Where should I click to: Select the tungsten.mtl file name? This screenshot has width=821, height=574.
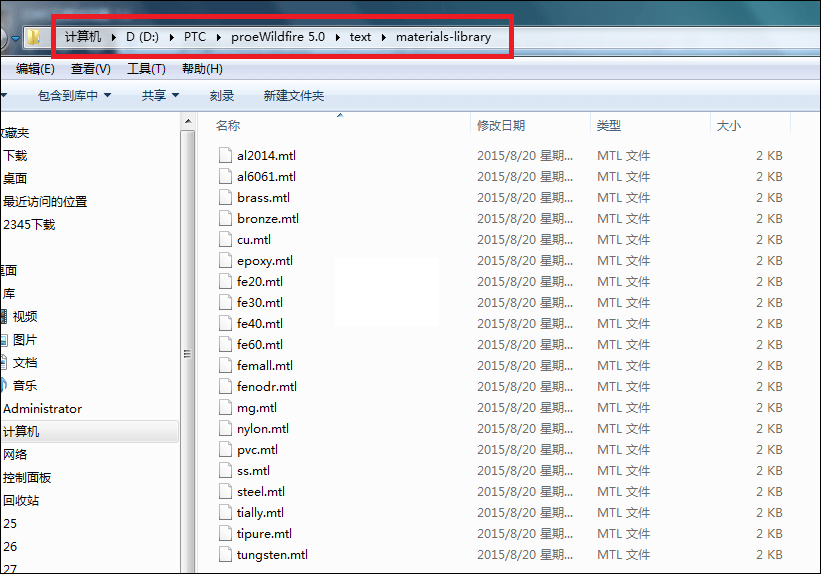click(x=272, y=555)
